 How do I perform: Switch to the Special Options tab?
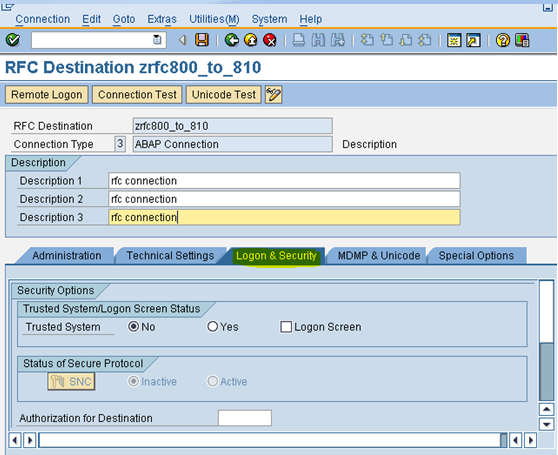[x=476, y=255]
